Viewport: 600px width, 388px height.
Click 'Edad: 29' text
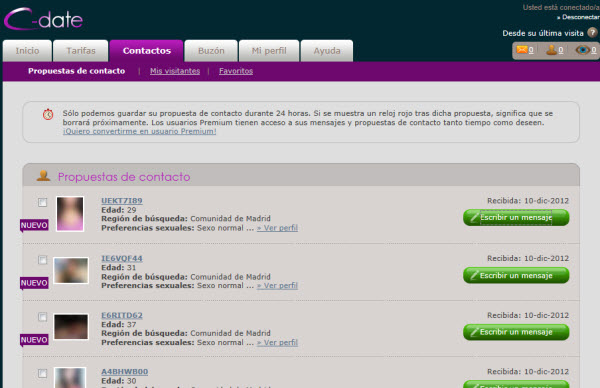point(119,210)
